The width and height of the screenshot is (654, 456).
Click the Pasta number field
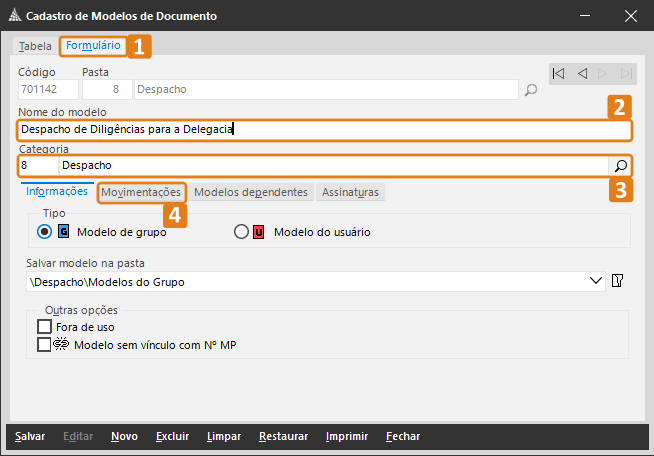coord(107,89)
